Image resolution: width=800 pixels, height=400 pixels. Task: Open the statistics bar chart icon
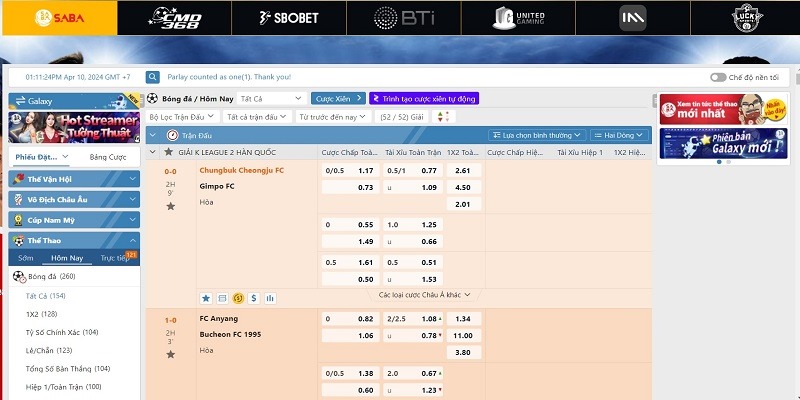pyautogui.click(x=270, y=297)
